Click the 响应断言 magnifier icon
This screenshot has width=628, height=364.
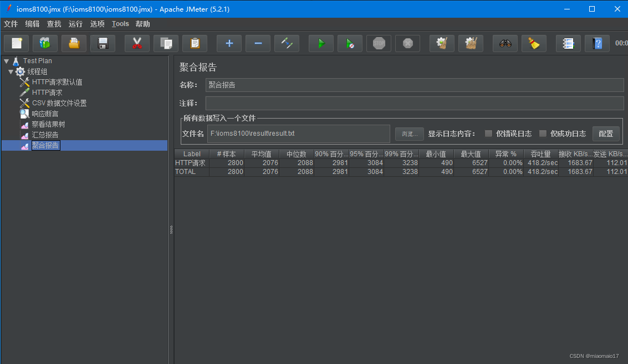click(x=24, y=114)
